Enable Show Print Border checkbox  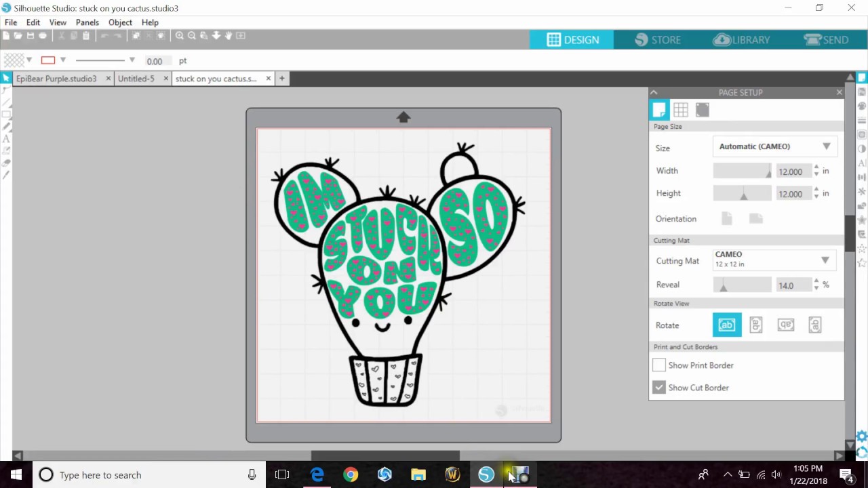coord(659,365)
